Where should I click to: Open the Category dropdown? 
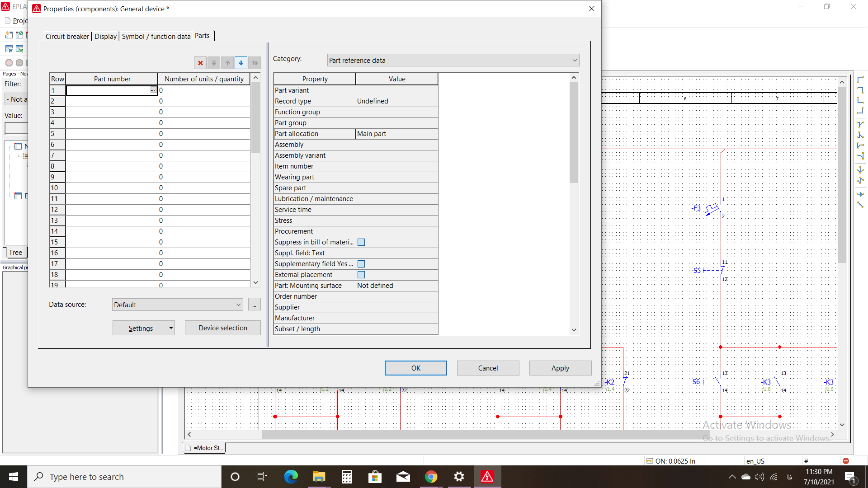[x=453, y=61]
